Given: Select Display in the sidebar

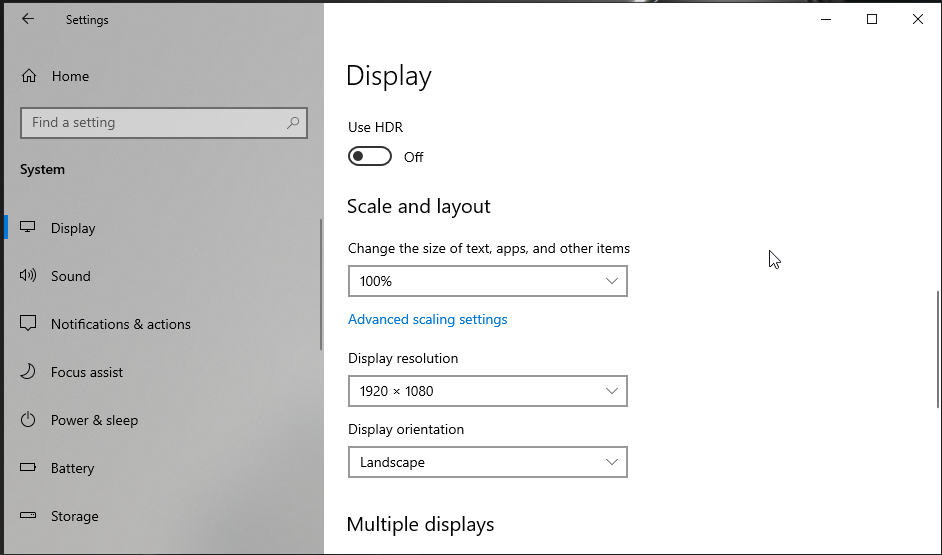Looking at the screenshot, I should pos(73,228).
